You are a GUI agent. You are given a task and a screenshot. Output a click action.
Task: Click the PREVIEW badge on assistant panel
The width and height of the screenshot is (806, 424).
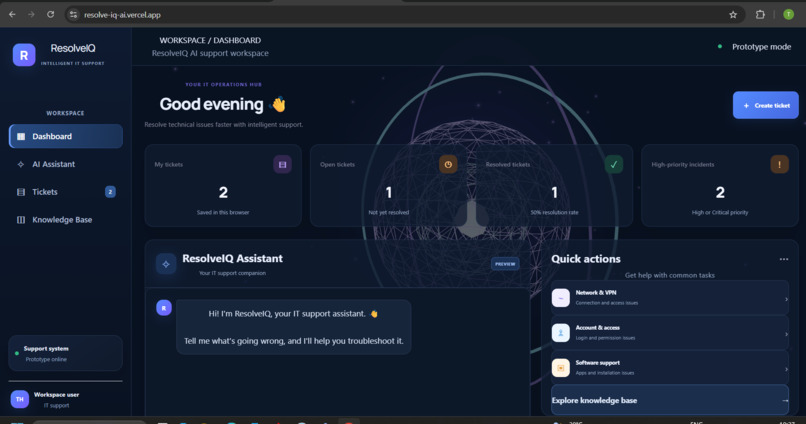pyautogui.click(x=505, y=264)
